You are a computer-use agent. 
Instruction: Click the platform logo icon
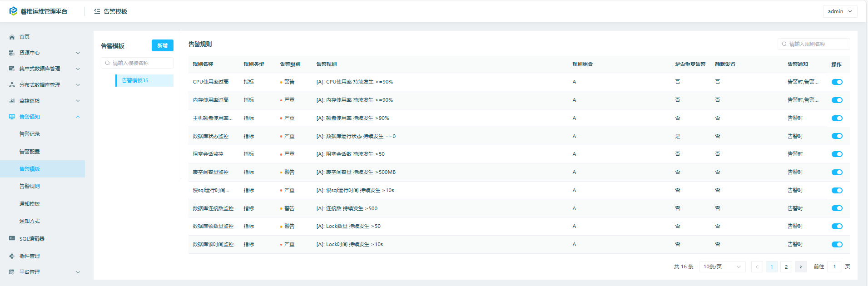coord(13,11)
